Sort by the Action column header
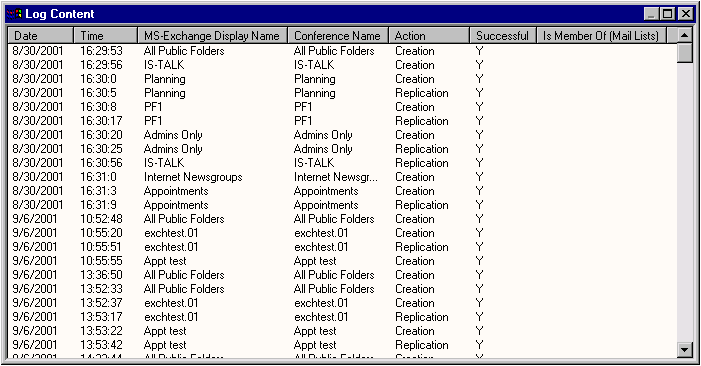Viewport: 701px width, 366px height. (429, 35)
